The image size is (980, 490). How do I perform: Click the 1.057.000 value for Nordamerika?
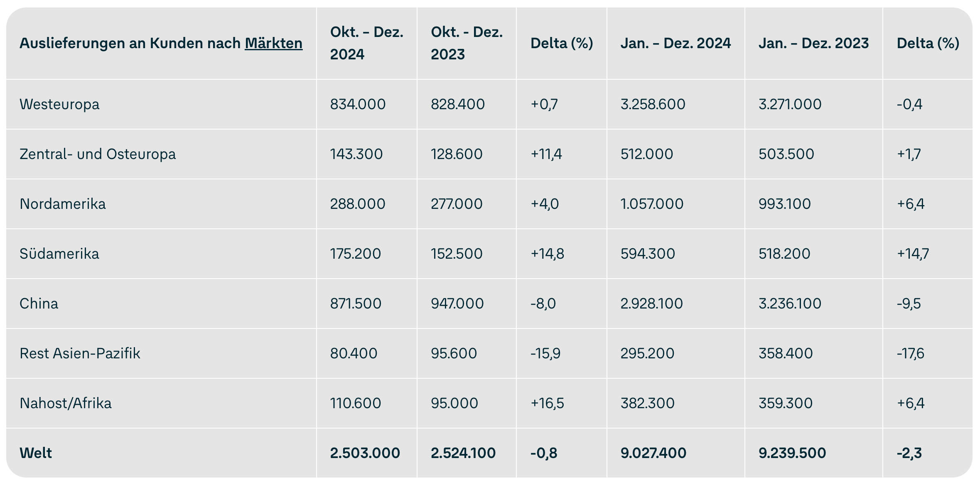point(652,204)
